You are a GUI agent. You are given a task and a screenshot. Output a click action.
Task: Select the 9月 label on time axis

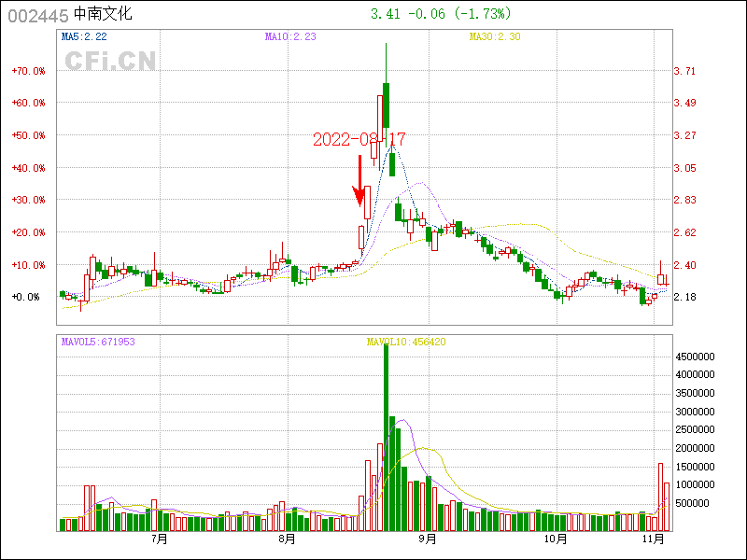click(427, 539)
